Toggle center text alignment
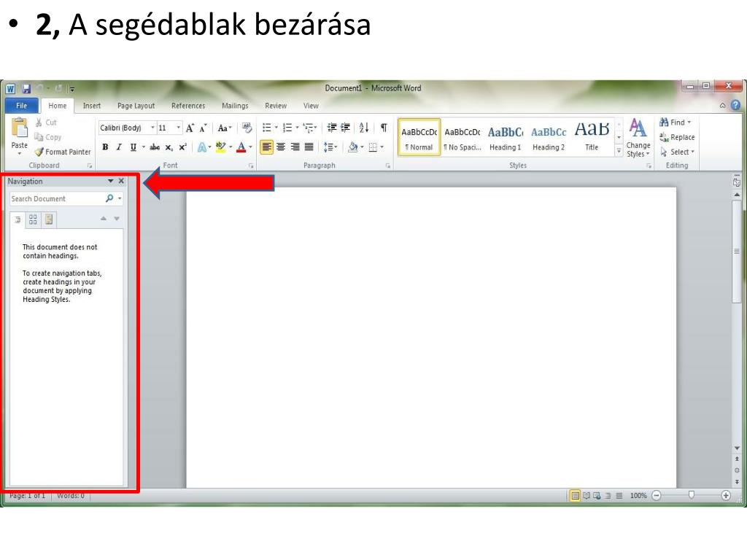Screen dimensions: 747x560 [x=281, y=147]
